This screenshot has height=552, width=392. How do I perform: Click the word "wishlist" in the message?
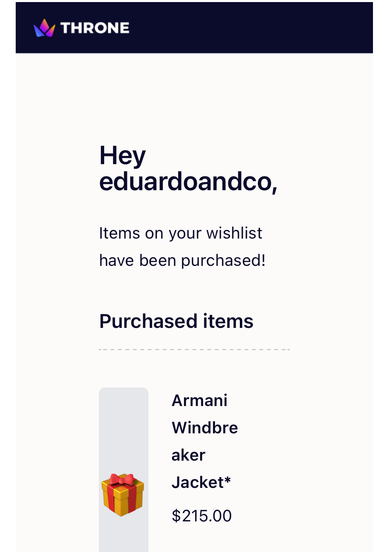pos(234,233)
